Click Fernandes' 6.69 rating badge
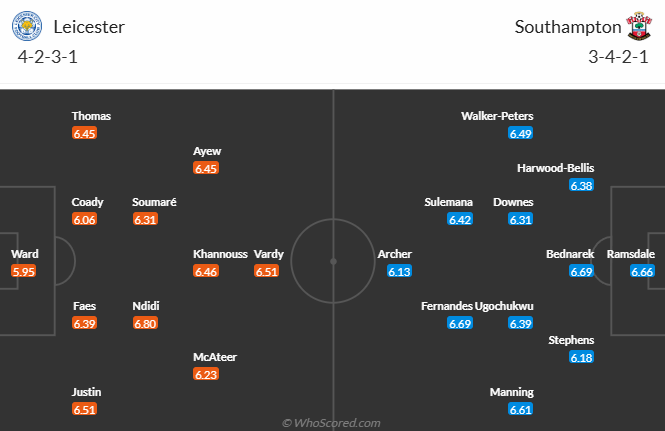 [x=460, y=323]
